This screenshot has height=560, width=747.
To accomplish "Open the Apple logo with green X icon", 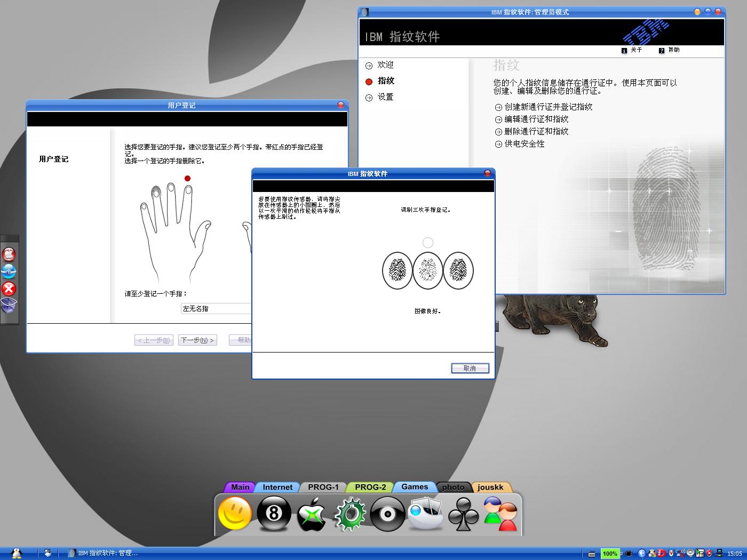I will (x=312, y=515).
